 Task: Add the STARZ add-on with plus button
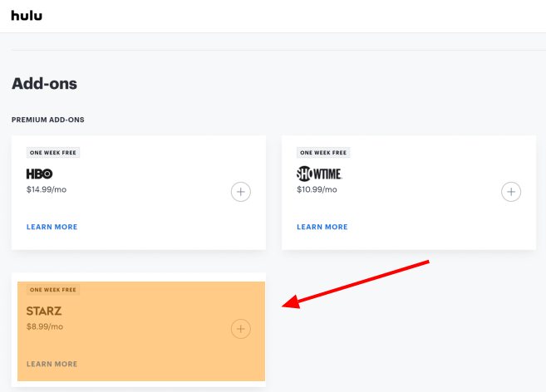pyautogui.click(x=241, y=329)
